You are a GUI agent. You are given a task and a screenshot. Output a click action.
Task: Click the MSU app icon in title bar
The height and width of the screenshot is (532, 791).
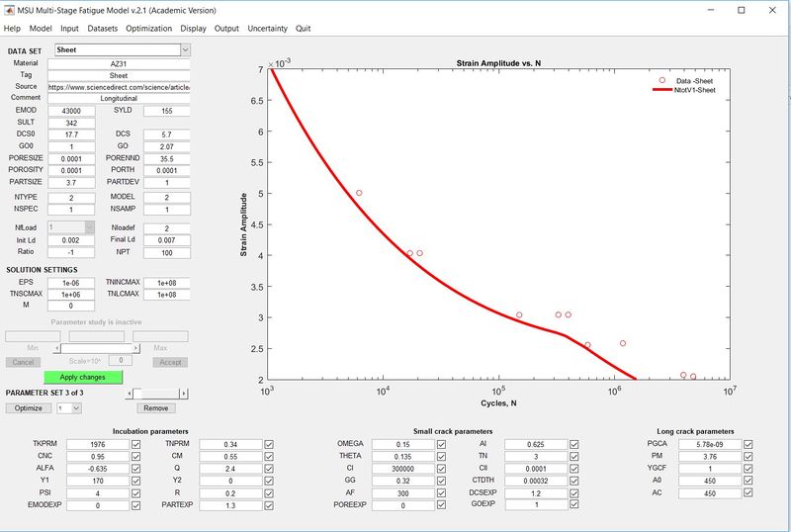tap(11, 9)
